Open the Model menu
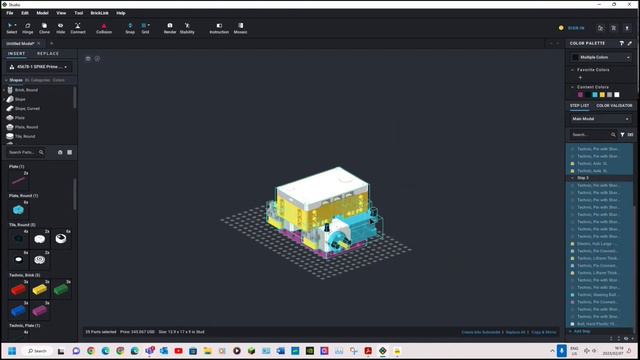The image size is (640, 360). click(x=42, y=13)
